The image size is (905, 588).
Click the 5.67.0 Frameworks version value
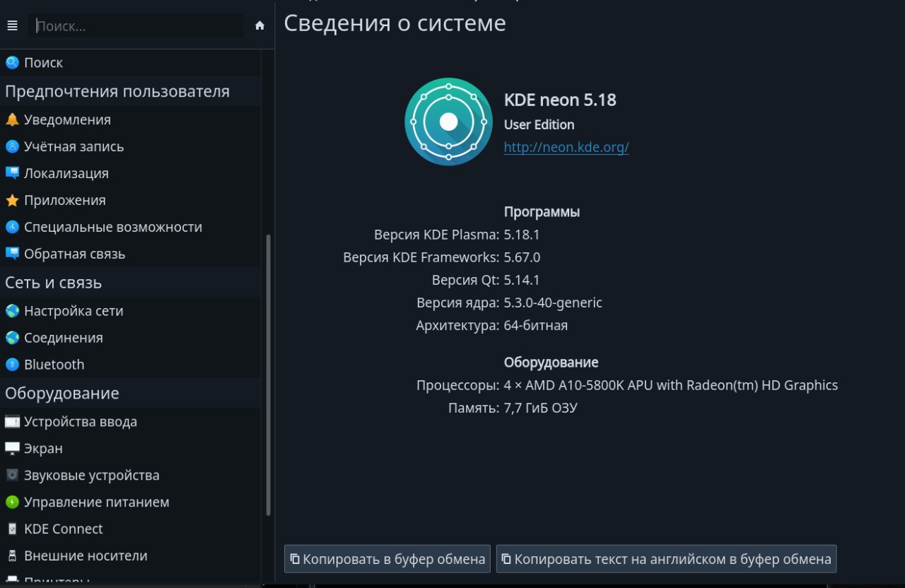click(x=522, y=257)
